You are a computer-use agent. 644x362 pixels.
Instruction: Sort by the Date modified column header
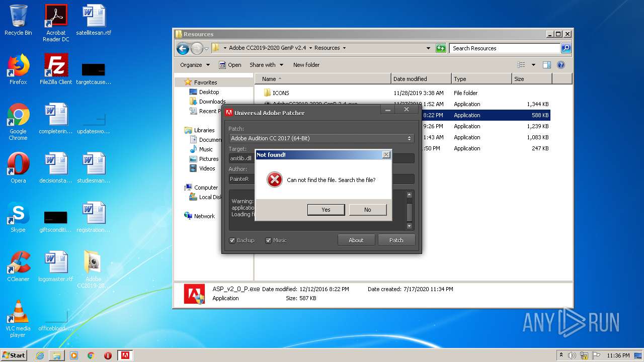tap(421, 79)
